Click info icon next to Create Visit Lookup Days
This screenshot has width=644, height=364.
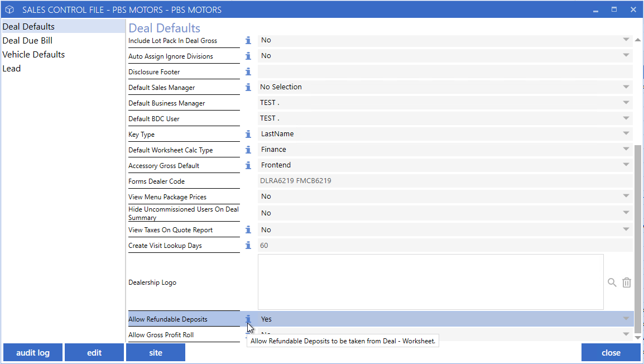[248, 245]
